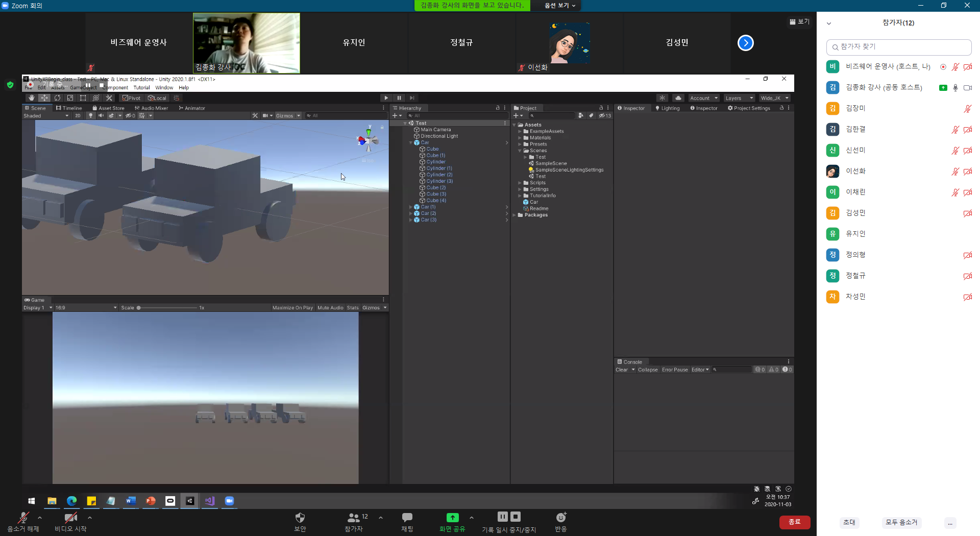Expand the Scripts folder in Project
This screenshot has width=980, height=536.
[520, 183]
